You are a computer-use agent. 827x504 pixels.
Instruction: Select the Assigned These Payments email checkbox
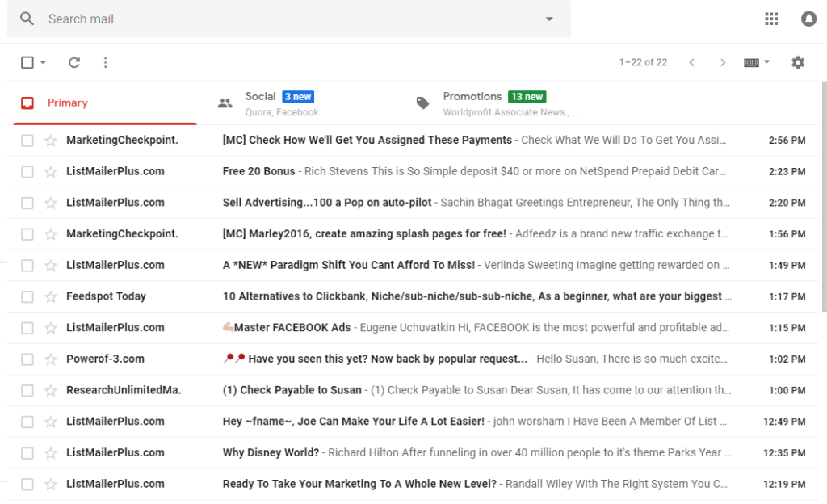[x=27, y=141]
